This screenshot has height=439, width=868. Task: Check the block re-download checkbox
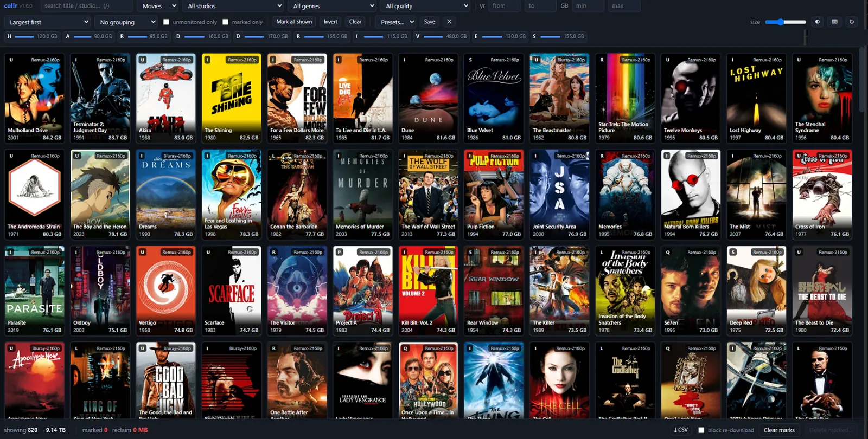701,430
